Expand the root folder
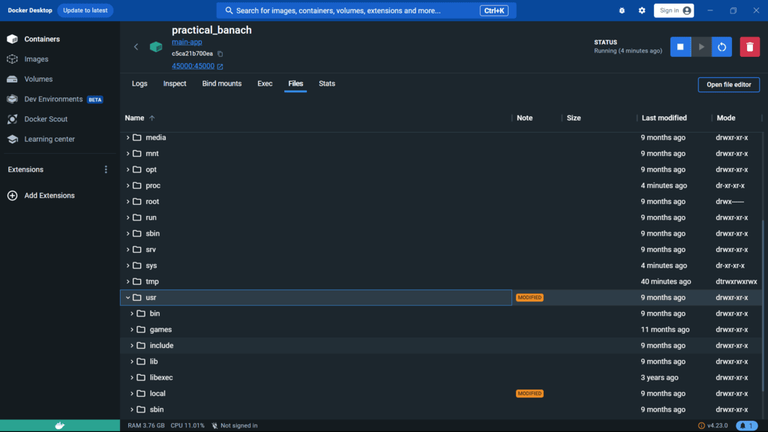768x432 pixels. point(128,202)
